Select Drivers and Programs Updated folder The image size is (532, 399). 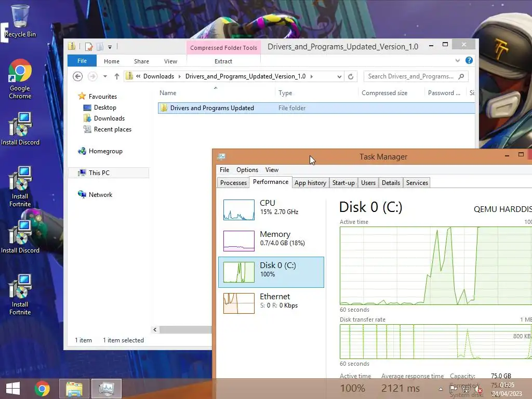point(316,108)
